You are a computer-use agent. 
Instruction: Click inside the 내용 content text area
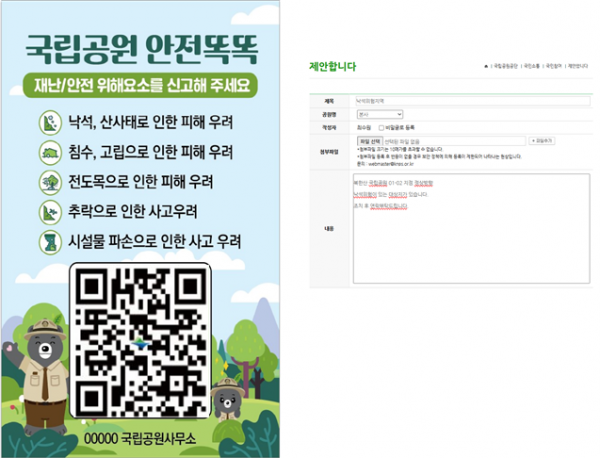click(470, 230)
